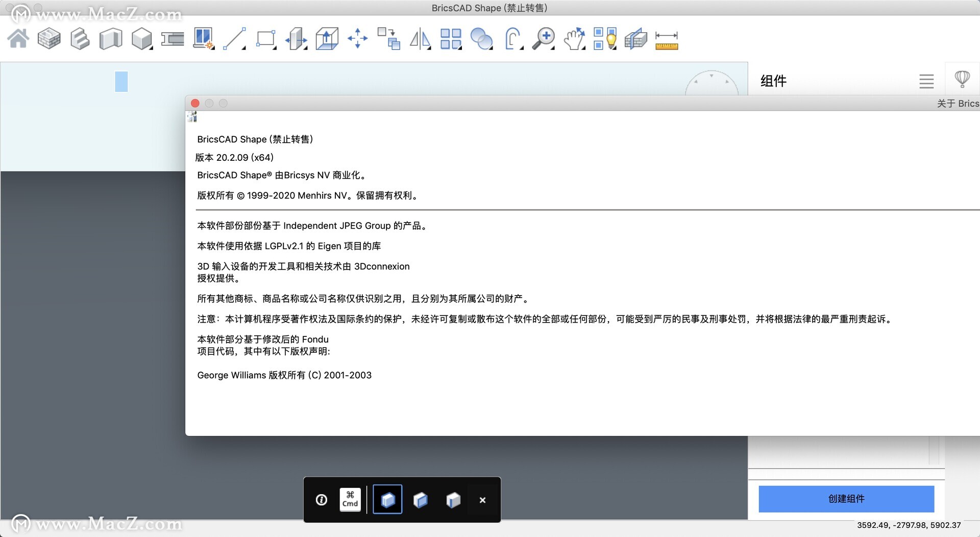
Task: Click the BricsCAD Shape (禁止转售) heading in the dialog
Action: 255,139
